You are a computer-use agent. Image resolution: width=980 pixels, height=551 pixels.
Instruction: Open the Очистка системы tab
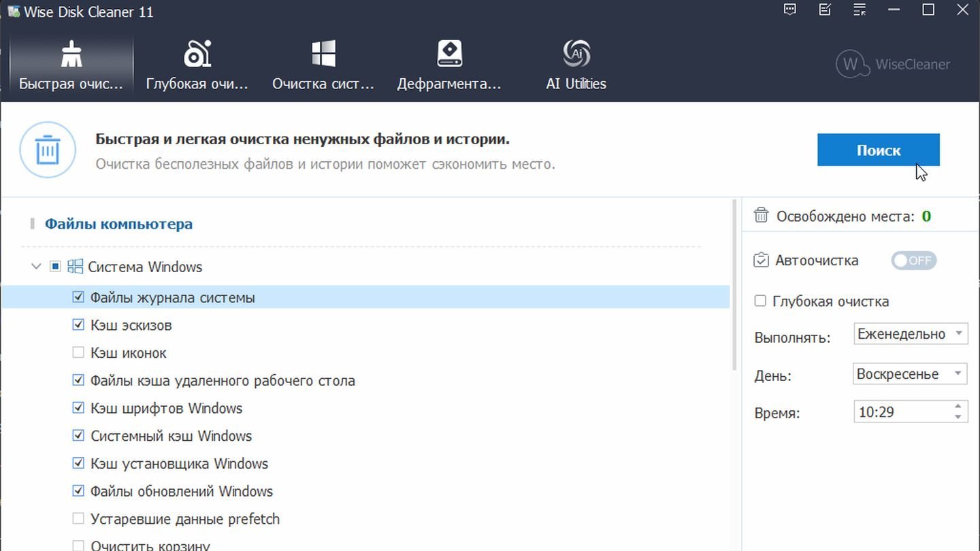323,65
